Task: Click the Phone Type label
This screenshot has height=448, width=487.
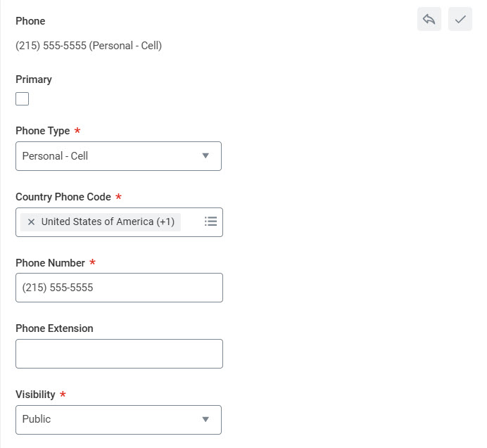Action: (x=42, y=131)
